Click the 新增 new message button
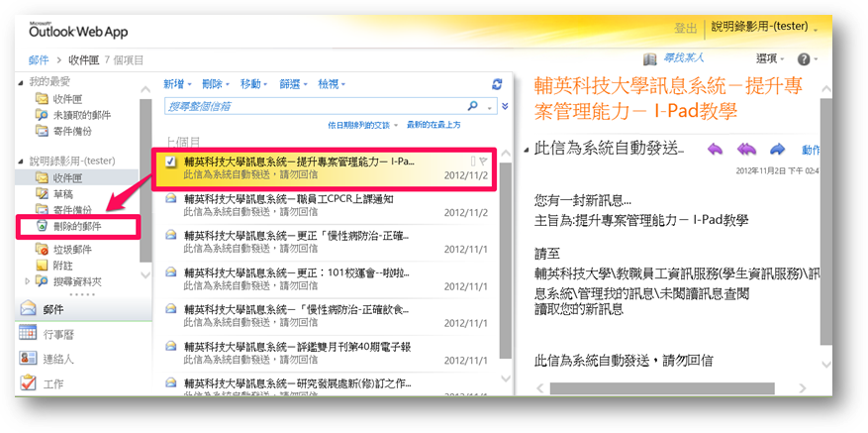This screenshot has height=433, width=868. point(174,84)
